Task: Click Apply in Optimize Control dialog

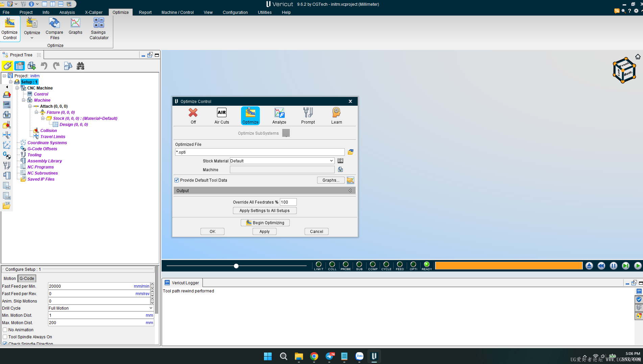Action: pyautogui.click(x=264, y=231)
